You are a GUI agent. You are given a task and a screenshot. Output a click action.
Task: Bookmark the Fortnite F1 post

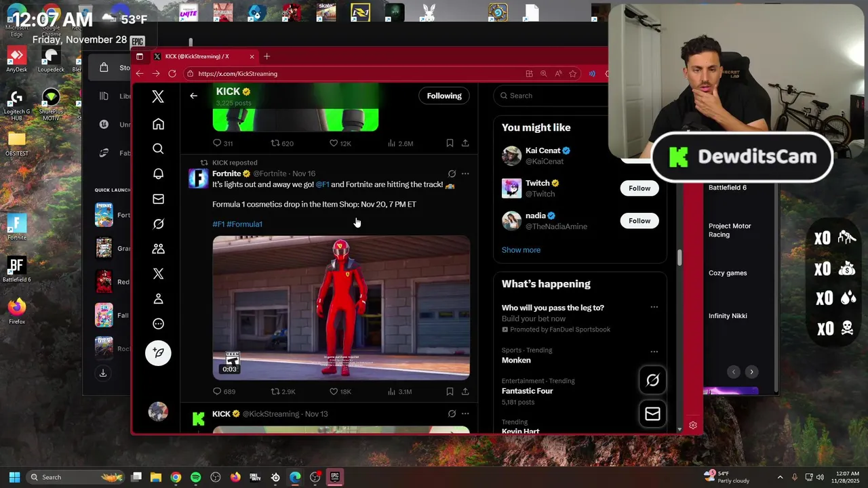[450, 392]
